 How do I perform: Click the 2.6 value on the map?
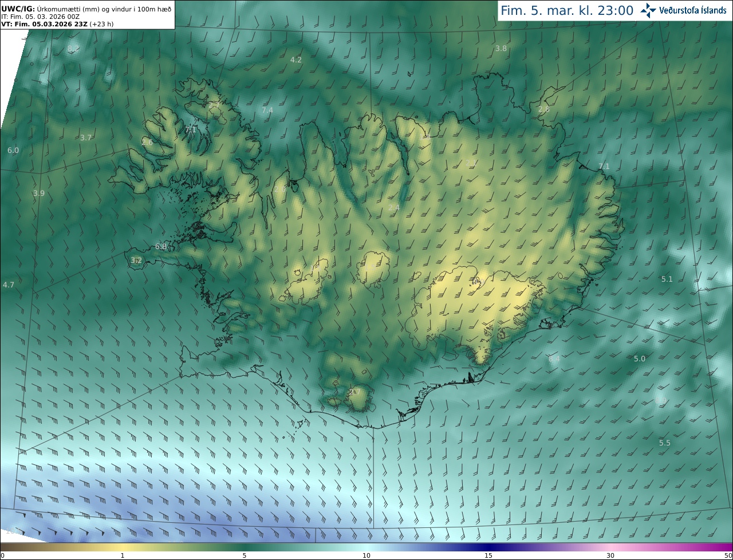tap(147, 142)
